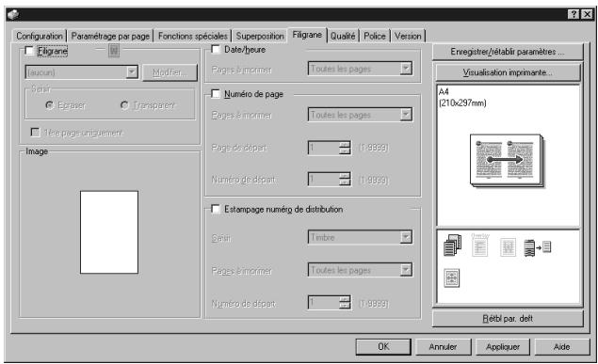Open Pages à imprimer dropdown under Numéro de page
The width and height of the screenshot is (598, 364).
point(360,115)
